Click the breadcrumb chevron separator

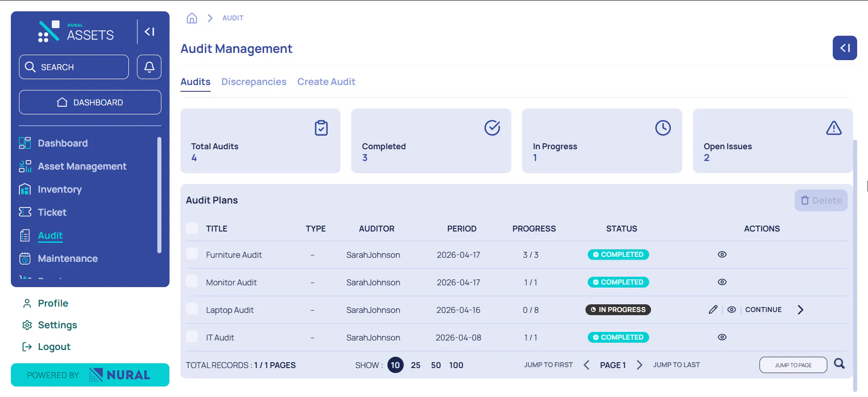(x=210, y=18)
